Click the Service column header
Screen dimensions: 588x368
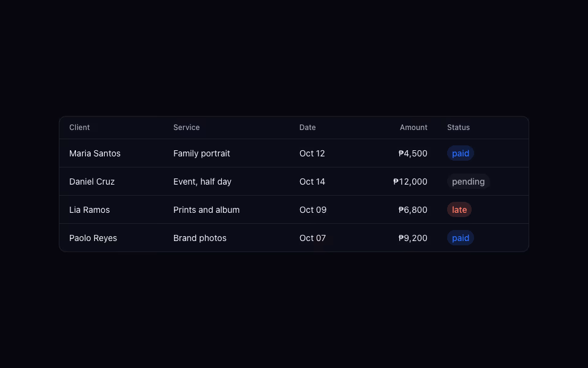[186, 128]
